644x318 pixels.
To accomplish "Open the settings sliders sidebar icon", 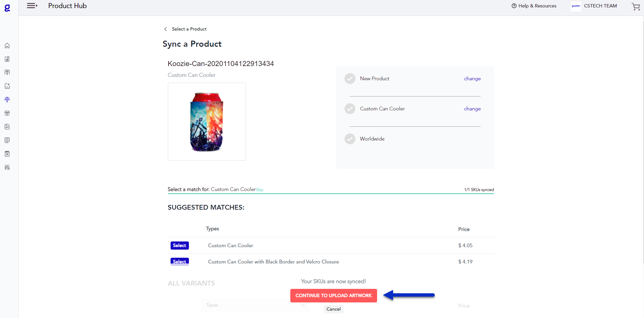I will pyautogui.click(x=7, y=167).
